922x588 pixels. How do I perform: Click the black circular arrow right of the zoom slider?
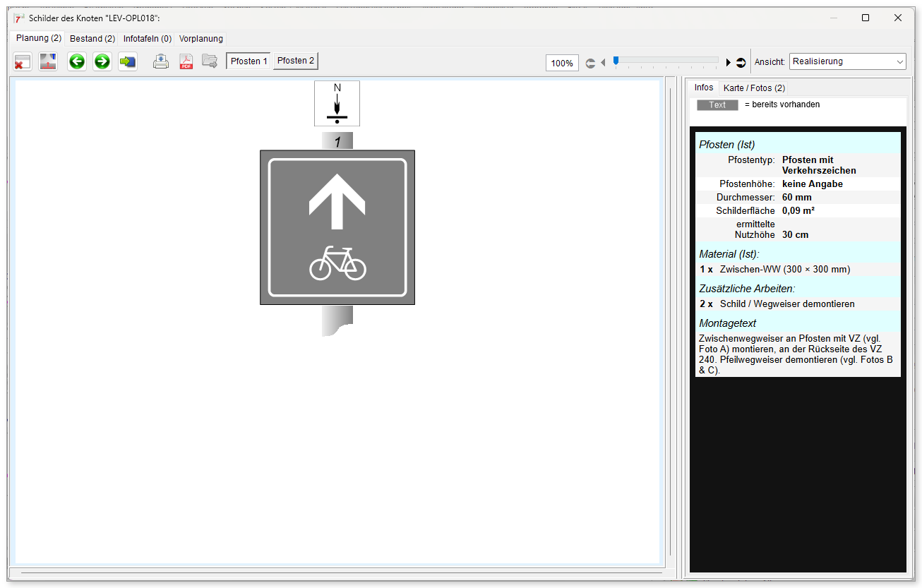(741, 63)
